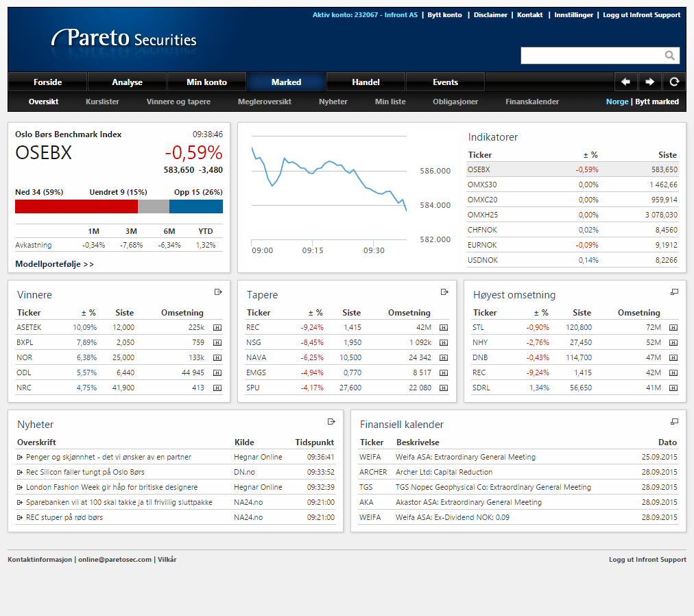Open trade icon for ASETEK row

pos(217,328)
